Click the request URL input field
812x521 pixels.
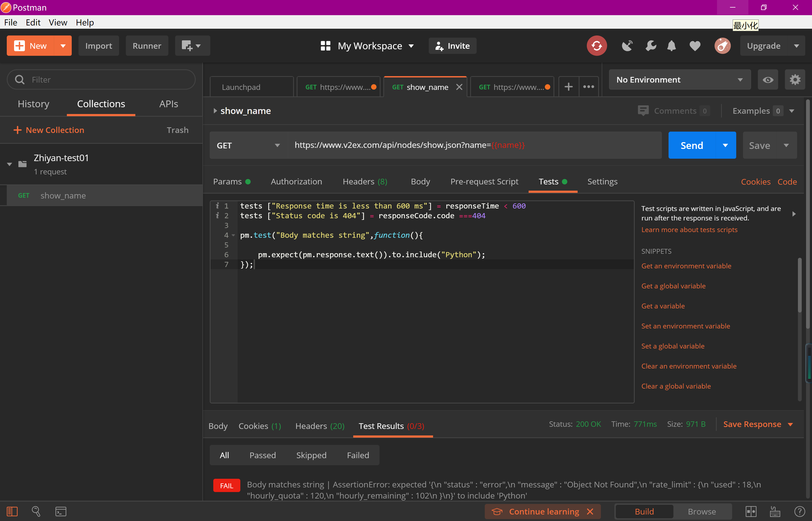tap(474, 145)
